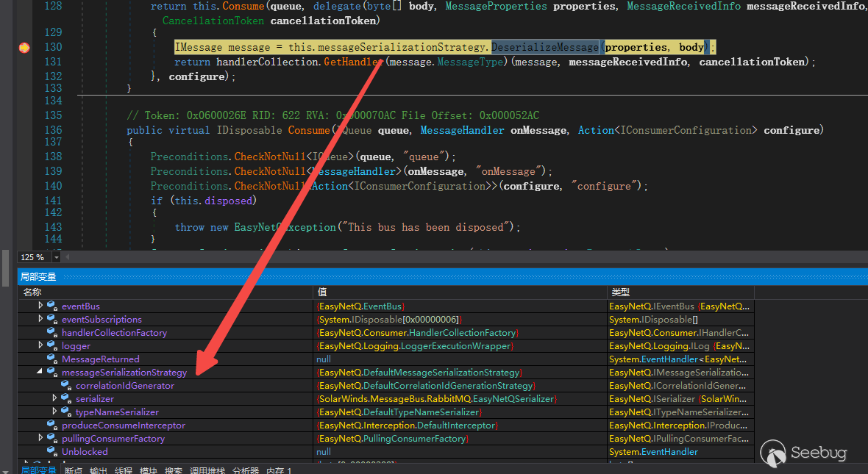Select the handlerCollectionFactory variable name

[x=114, y=332]
